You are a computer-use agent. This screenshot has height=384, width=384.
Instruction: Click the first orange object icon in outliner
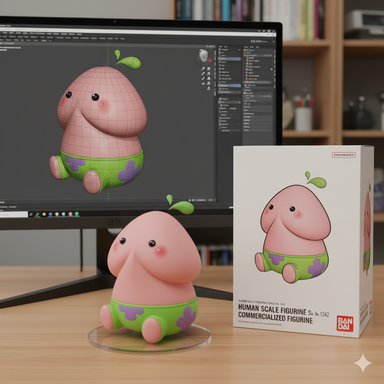tap(247, 58)
